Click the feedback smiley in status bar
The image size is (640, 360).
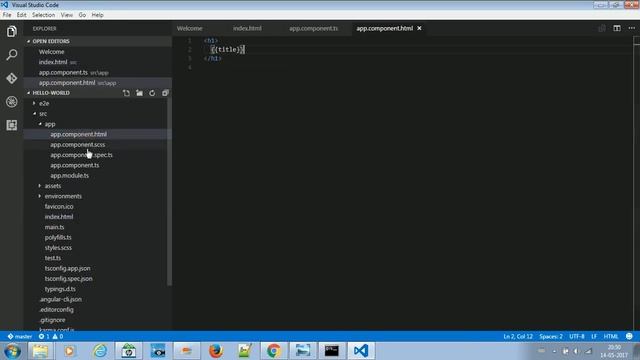click(x=629, y=336)
